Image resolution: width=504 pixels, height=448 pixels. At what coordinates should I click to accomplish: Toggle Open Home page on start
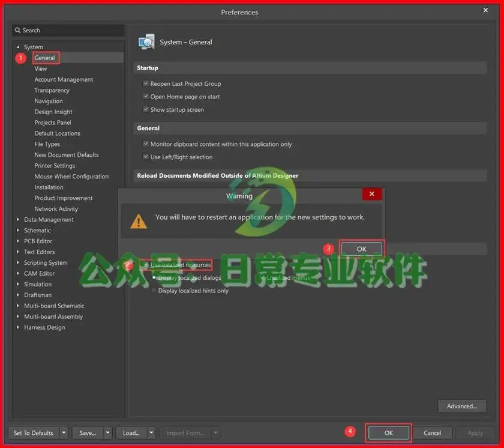pyautogui.click(x=146, y=97)
